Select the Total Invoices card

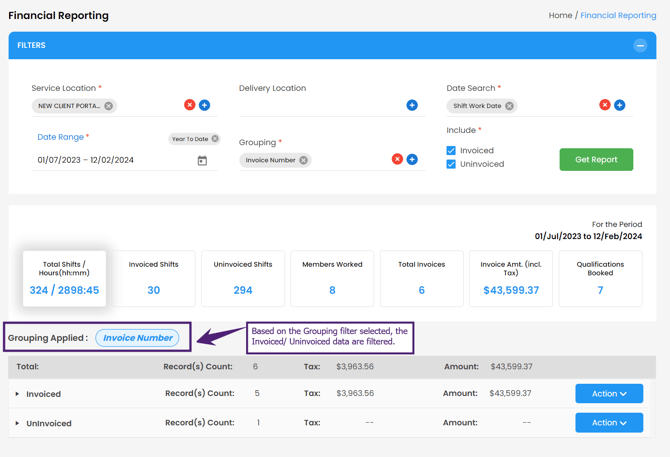coord(421,278)
